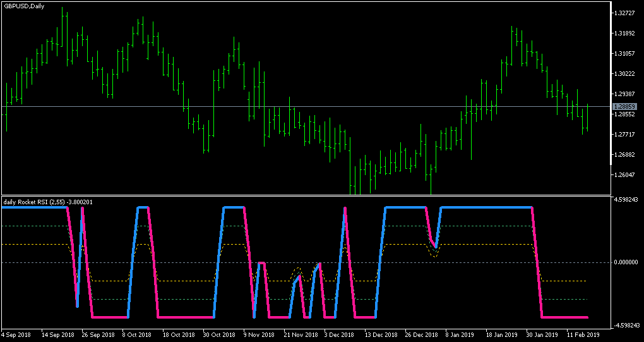Screen dimensions: 644x342
Task: Click the 3 Dec 2018 date label
Action: click(338, 334)
